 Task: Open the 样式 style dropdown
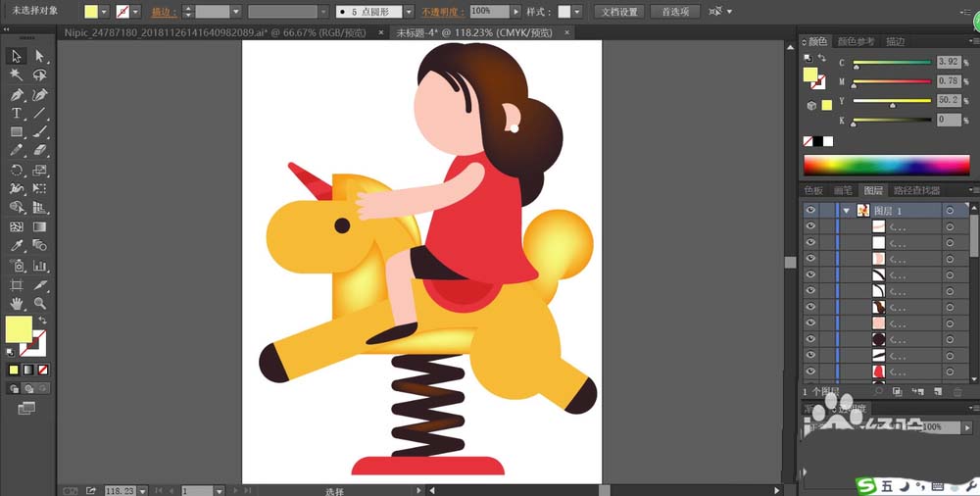click(x=577, y=12)
